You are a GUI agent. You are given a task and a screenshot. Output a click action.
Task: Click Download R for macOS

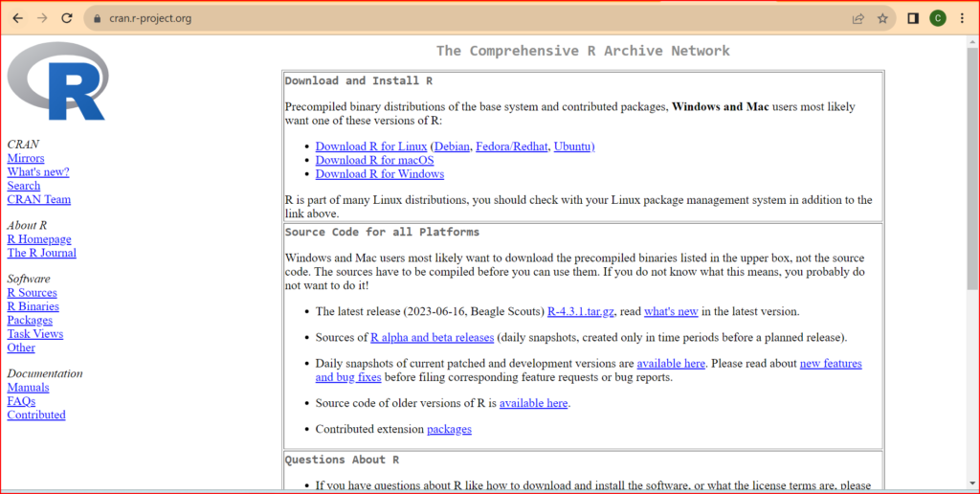pyautogui.click(x=374, y=160)
